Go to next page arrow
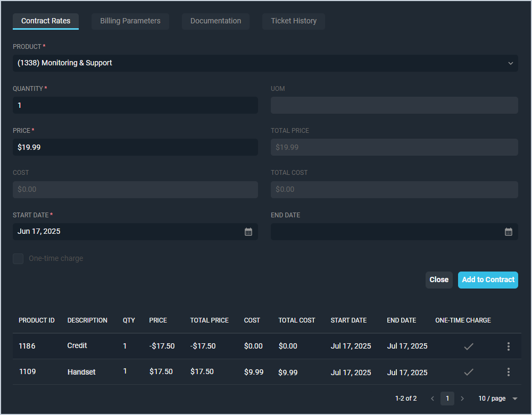This screenshot has height=415, width=532. point(462,399)
